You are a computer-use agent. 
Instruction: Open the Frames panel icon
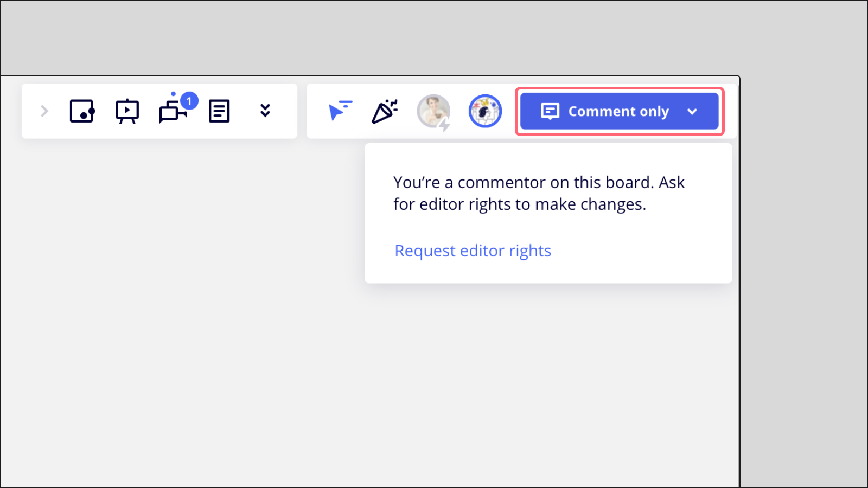[82, 111]
